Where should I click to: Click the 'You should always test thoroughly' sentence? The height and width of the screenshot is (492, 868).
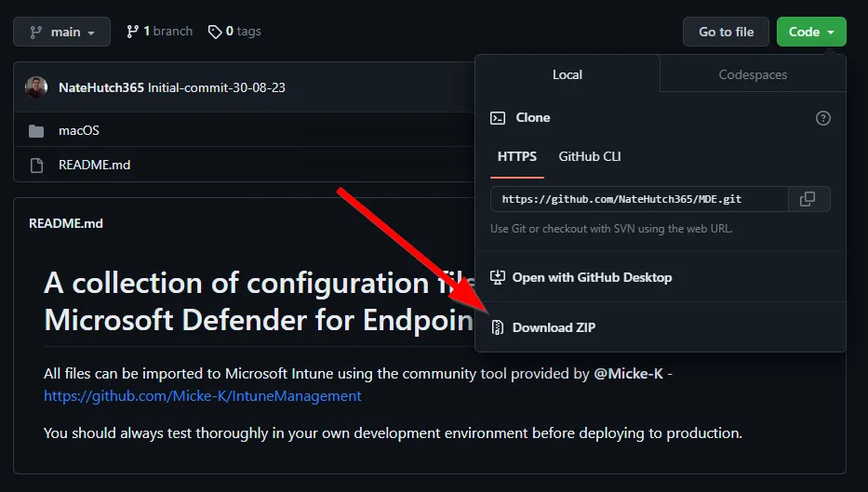393,432
